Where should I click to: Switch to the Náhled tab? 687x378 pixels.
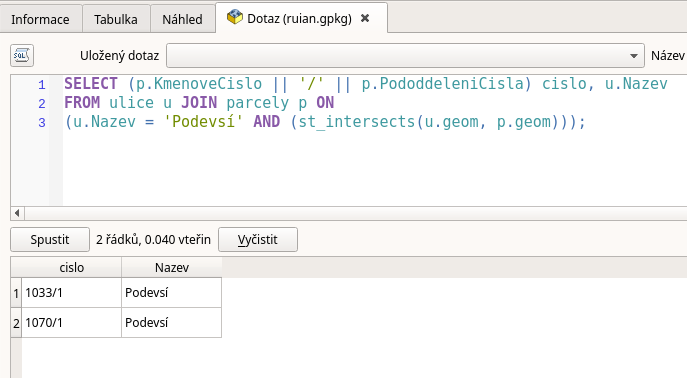coord(182,19)
